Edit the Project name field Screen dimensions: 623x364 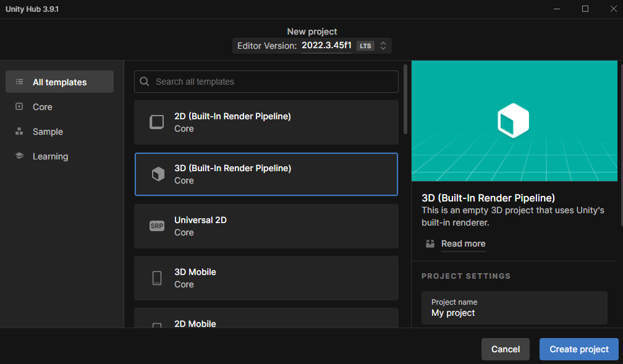coord(514,308)
